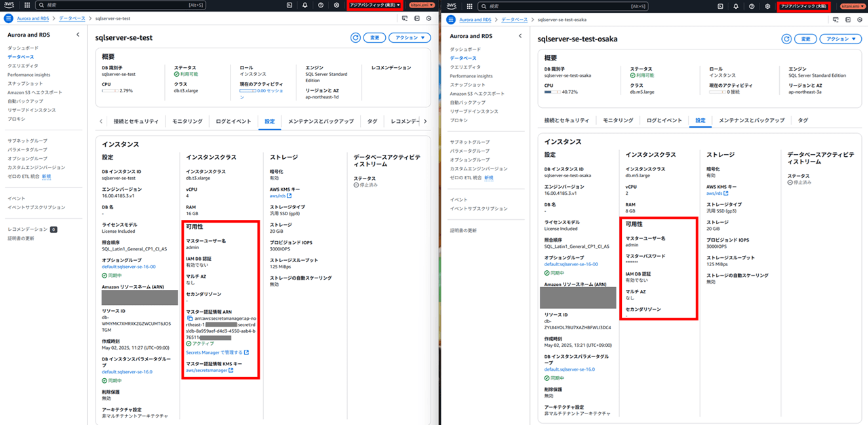Screen dimensions: 868x425
Task: Toggle hamburger navigation menu in sqlserver-se-test window
Action: pyautogui.click(x=8, y=20)
